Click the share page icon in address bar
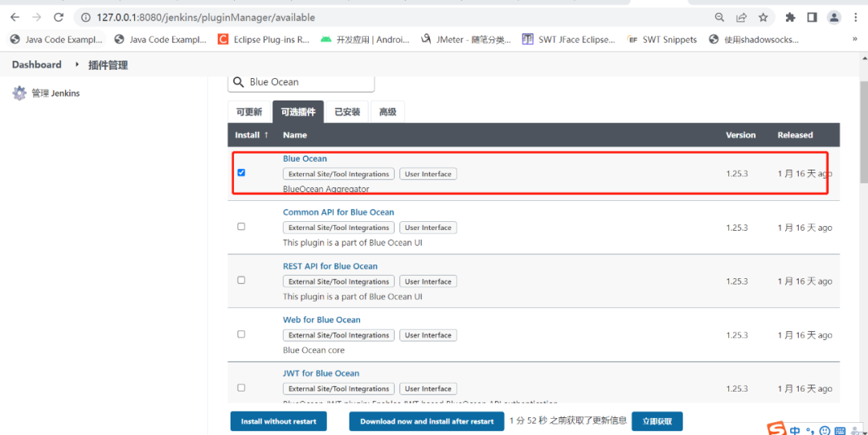 point(741,18)
